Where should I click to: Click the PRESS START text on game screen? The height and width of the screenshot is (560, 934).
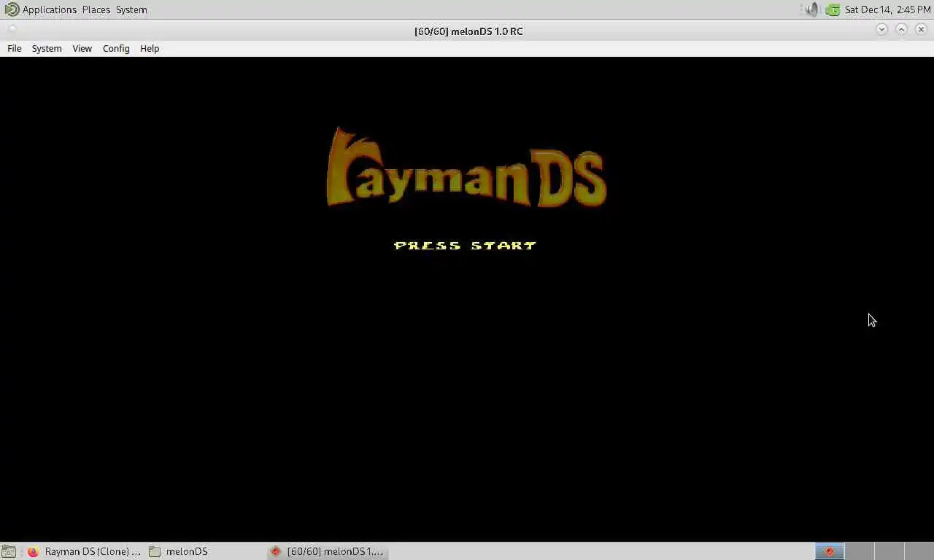click(465, 246)
